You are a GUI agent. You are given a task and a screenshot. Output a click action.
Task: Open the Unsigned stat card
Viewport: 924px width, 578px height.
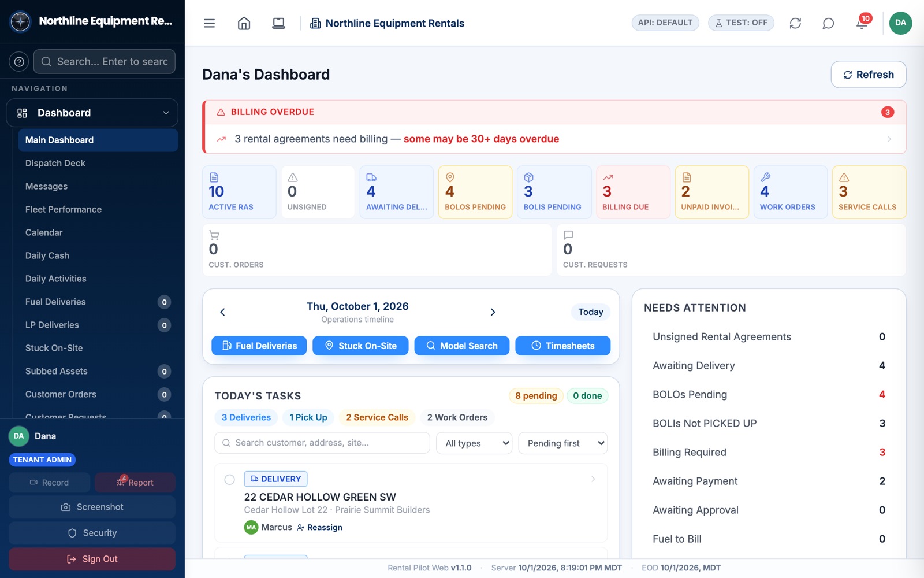[x=318, y=192]
